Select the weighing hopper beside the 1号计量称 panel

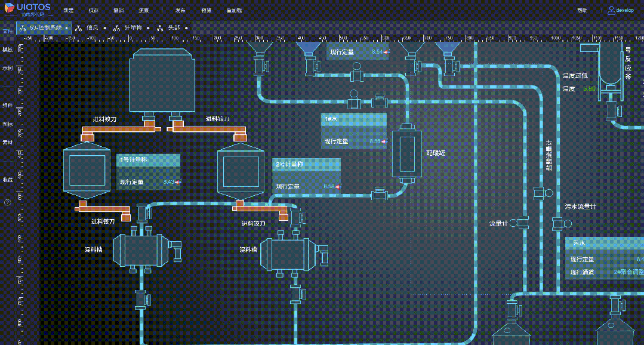tap(87, 170)
